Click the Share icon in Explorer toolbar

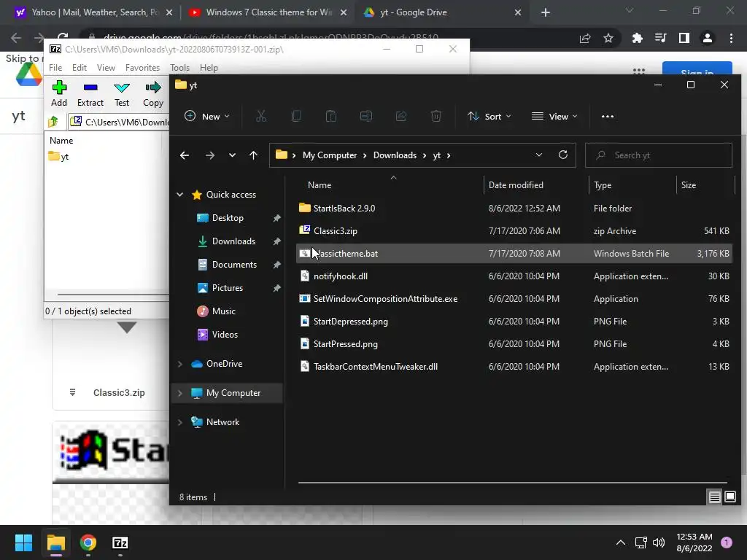pyautogui.click(x=400, y=116)
